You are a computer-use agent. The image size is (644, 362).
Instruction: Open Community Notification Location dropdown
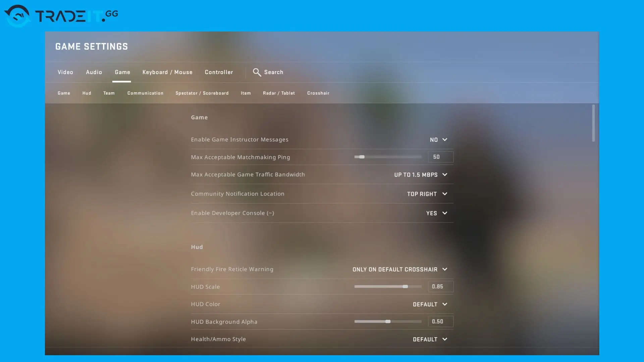click(x=427, y=194)
